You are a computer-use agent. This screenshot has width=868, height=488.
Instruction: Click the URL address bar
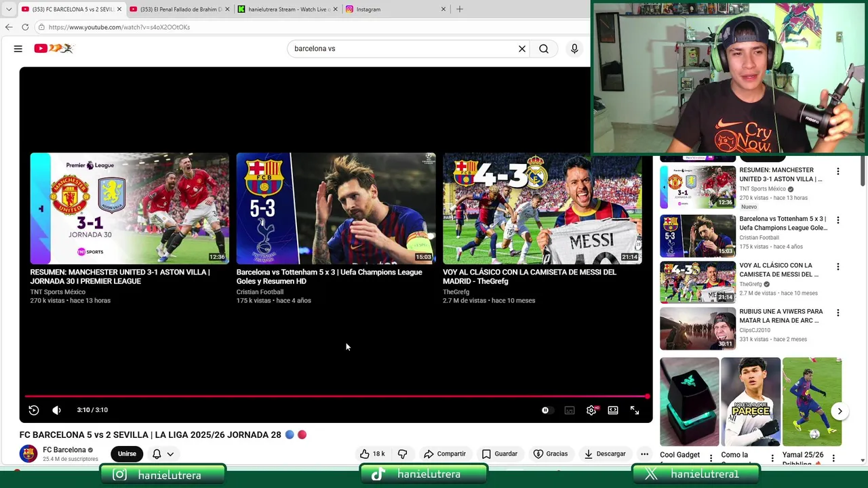click(x=312, y=27)
